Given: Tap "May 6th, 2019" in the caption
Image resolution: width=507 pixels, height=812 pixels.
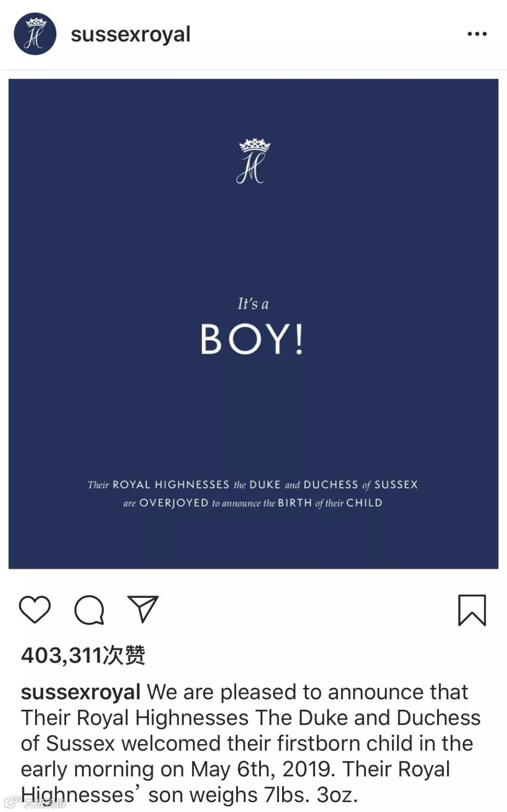Looking at the screenshot, I should 263,769.
